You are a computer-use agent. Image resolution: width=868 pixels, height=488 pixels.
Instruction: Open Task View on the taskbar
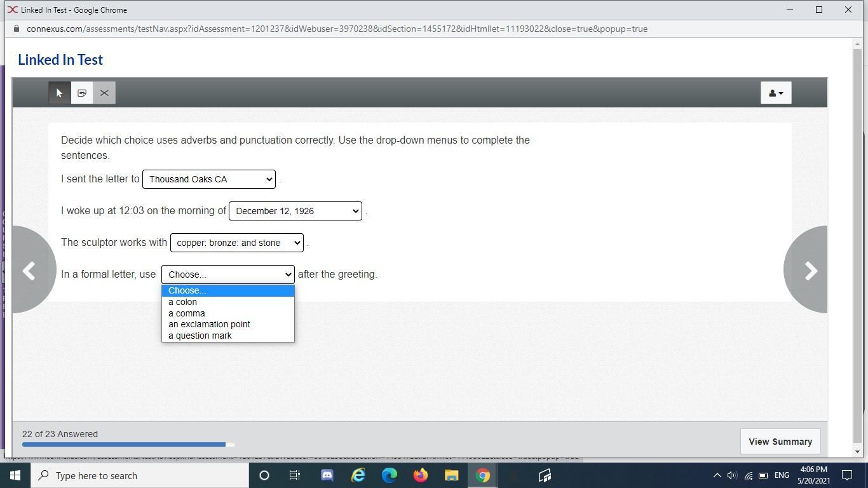point(295,475)
